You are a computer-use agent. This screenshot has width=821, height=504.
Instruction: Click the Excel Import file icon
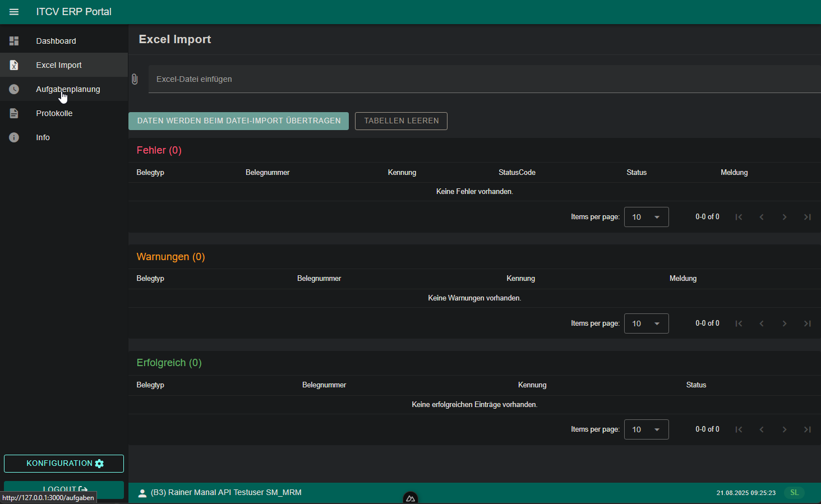(x=14, y=65)
